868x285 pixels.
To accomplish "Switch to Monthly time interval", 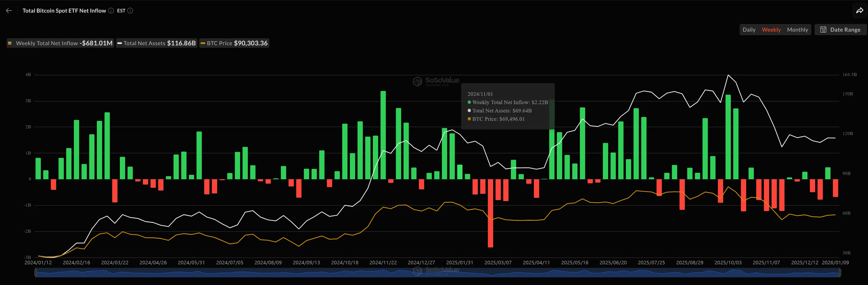I will 798,30.
